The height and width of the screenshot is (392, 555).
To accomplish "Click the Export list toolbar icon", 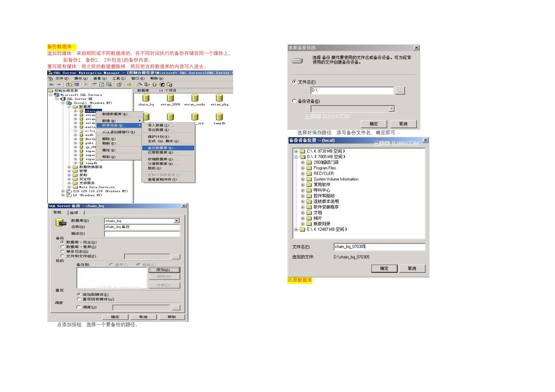I will [109, 84].
